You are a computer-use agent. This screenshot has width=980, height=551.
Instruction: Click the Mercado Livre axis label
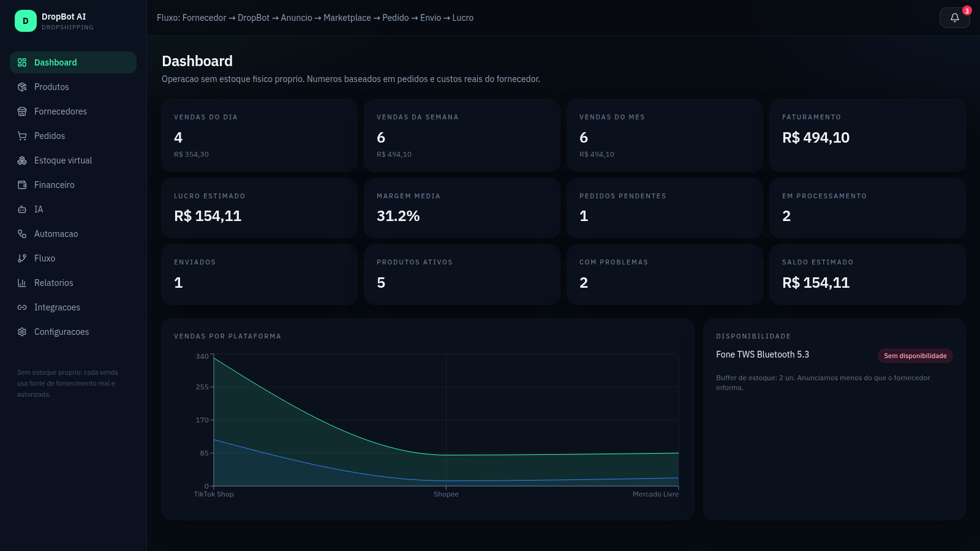[x=655, y=494]
